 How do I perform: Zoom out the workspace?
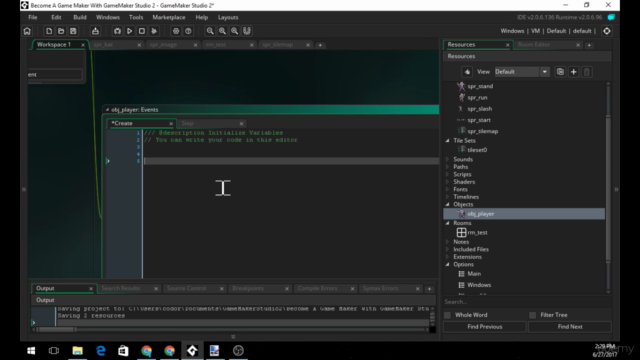[x=210, y=31]
